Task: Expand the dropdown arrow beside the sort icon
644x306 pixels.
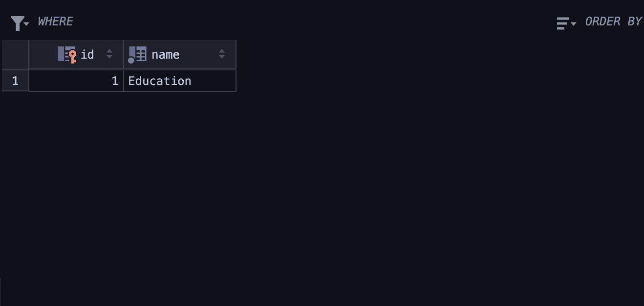Action: pyautogui.click(x=573, y=23)
